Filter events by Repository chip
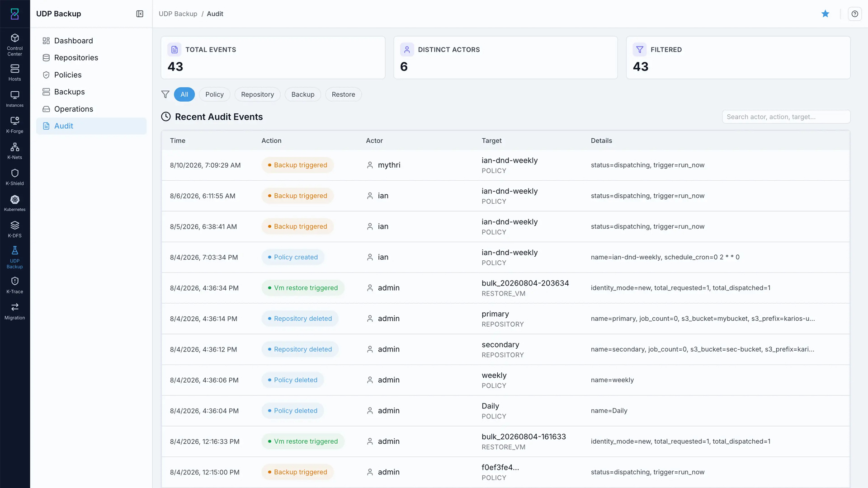Image resolution: width=868 pixels, height=488 pixels. 257,94
